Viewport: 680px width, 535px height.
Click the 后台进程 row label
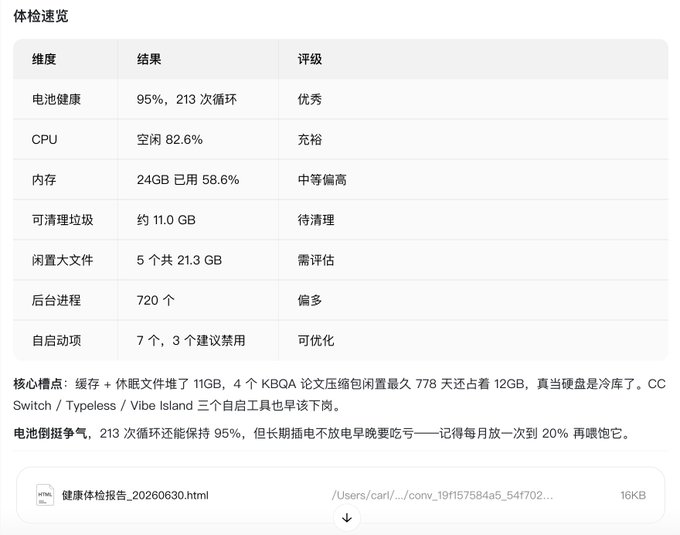tap(56, 300)
